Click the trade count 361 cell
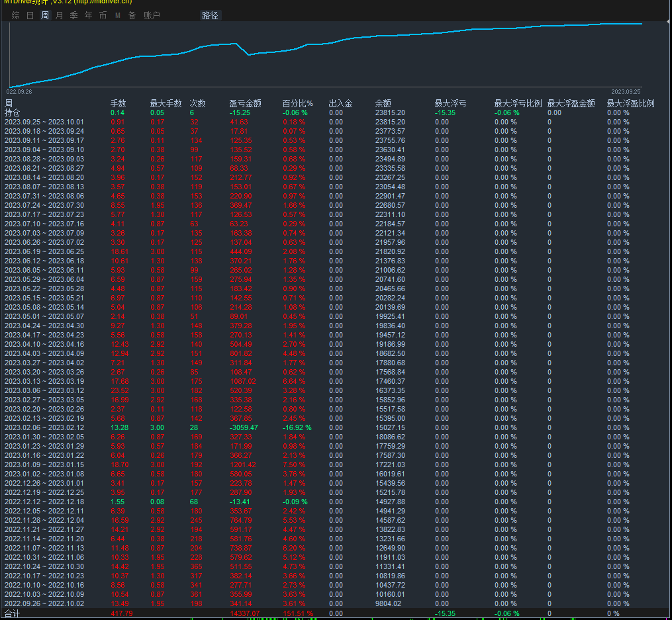The height and width of the screenshot is (620, 672). click(196, 594)
